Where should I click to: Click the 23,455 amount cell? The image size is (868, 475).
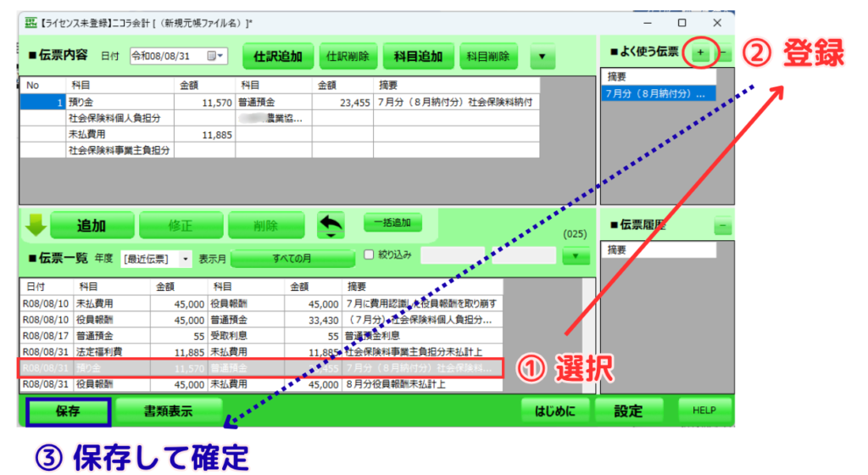[x=342, y=103]
